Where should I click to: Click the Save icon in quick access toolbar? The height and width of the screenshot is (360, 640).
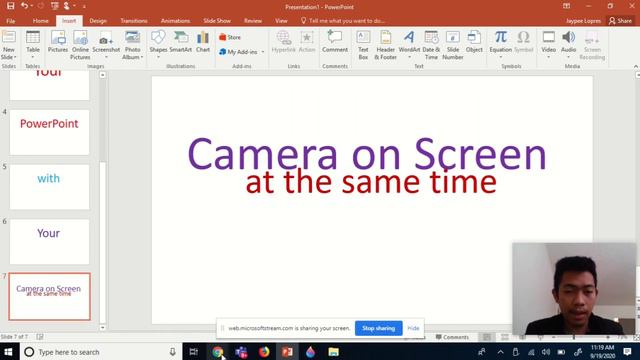[11, 6]
